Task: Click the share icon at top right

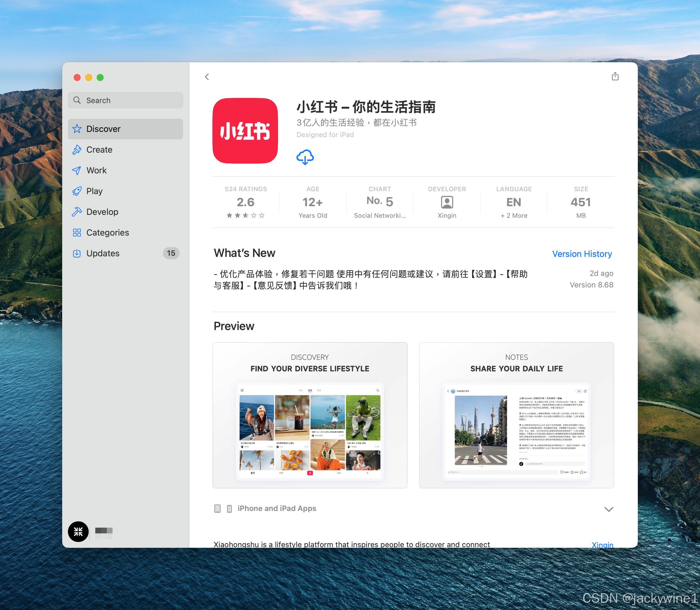Action: click(615, 76)
